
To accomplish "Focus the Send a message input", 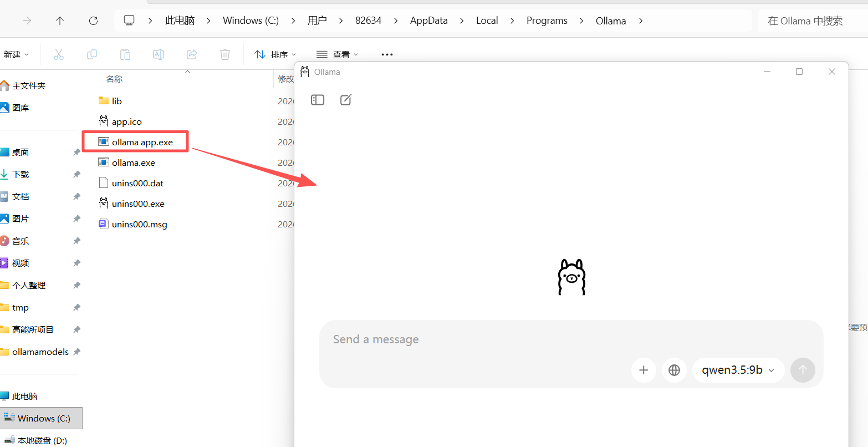I will (x=571, y=339).
